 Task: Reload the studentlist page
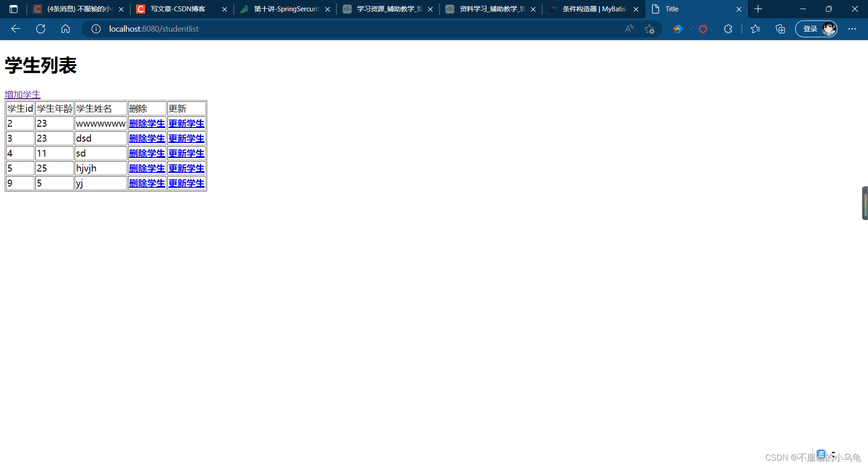pyautogui.click(x=41, y=29)
